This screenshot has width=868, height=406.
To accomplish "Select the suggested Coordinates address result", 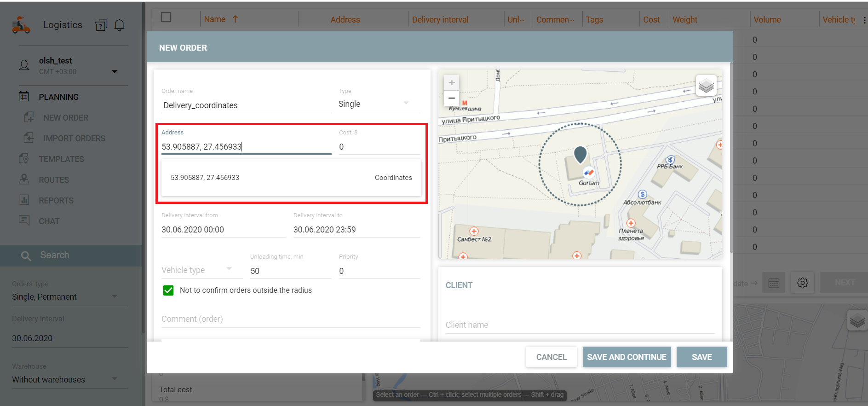I will pyautogui.click(x=291, y=178).
